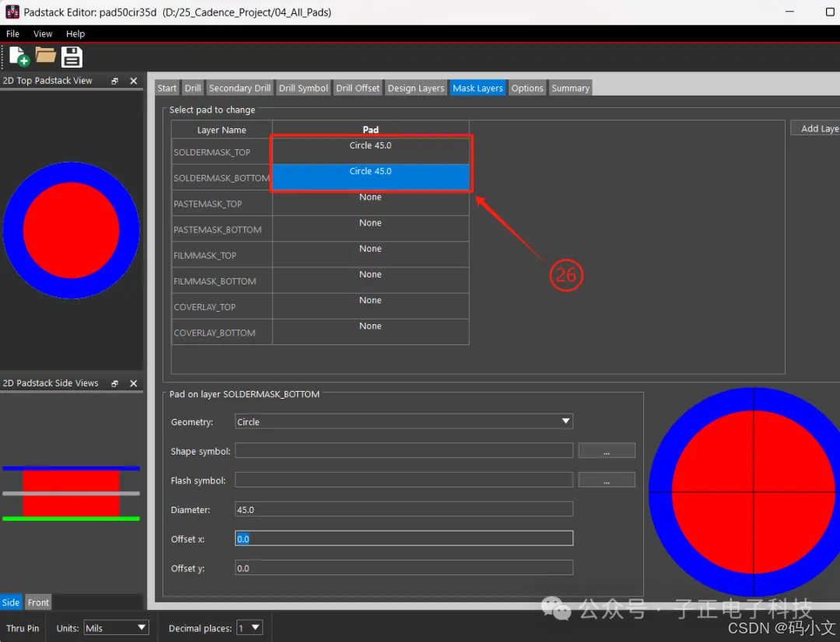Select the COVERLAY_BOTTOM pad cell
Screen dimensions: 840x642
[x=371, y=331]
